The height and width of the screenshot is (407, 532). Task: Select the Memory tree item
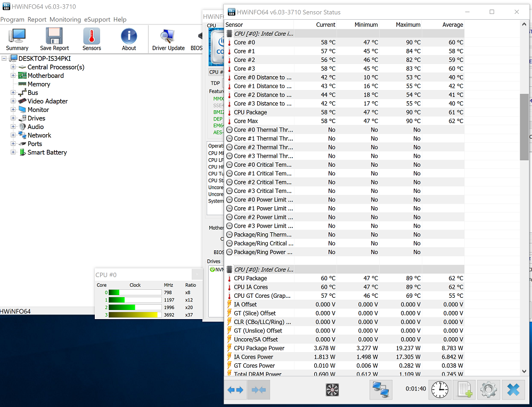[x=39, y=84]
